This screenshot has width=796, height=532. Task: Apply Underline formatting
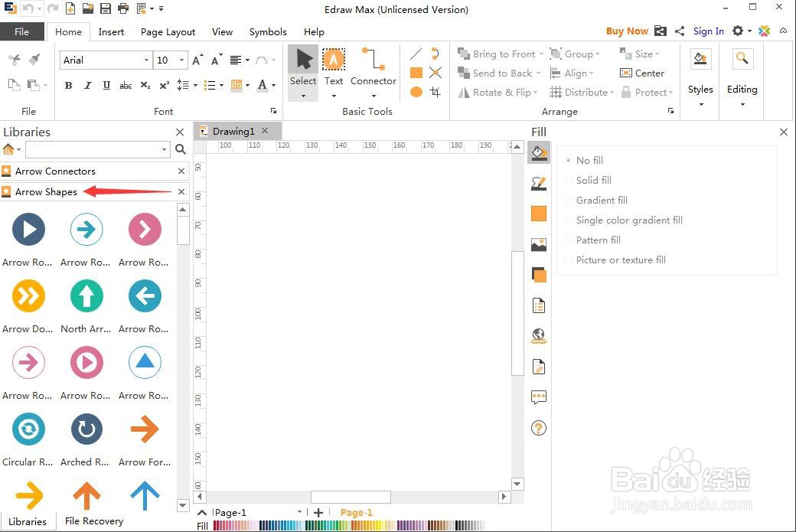(x=106, y=85)
